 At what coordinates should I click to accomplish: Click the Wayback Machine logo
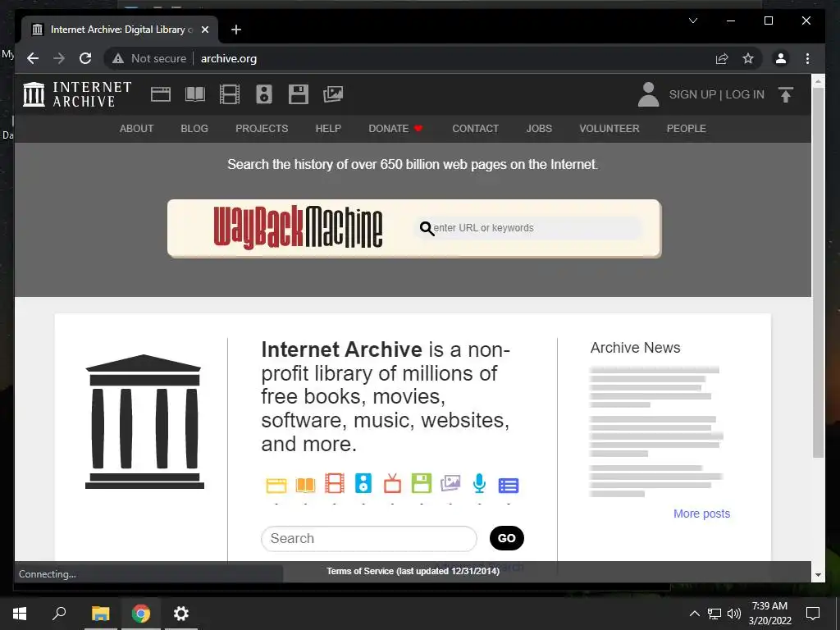298,228
